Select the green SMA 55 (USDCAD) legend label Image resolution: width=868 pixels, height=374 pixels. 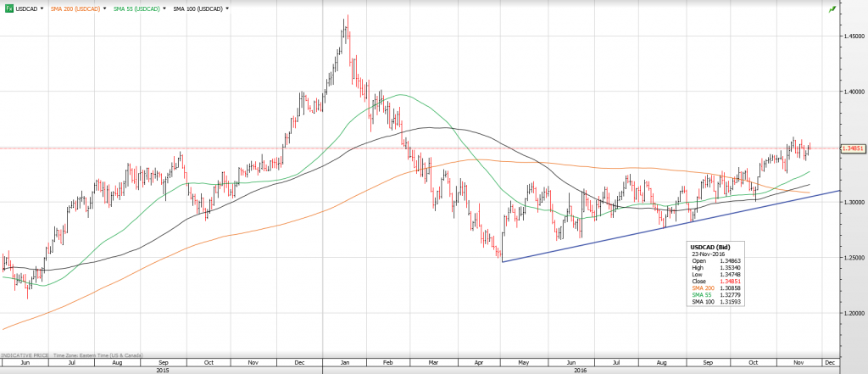[136, 8]
